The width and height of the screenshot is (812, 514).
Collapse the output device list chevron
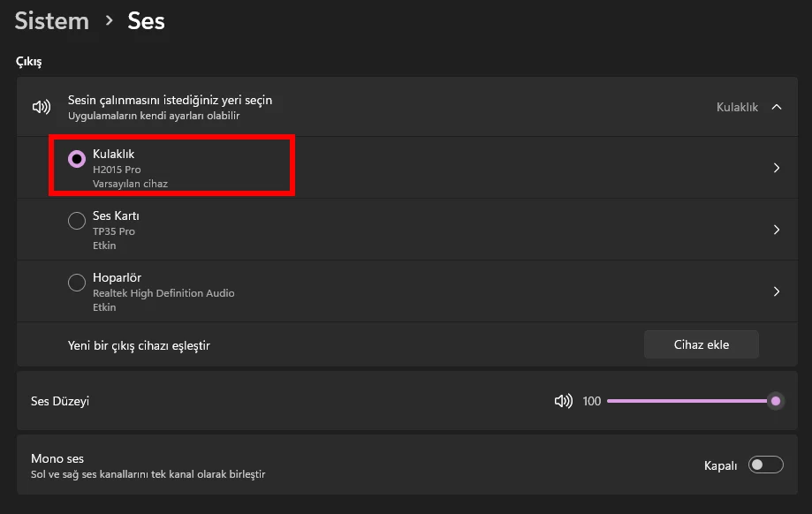[x=777, y=107]
